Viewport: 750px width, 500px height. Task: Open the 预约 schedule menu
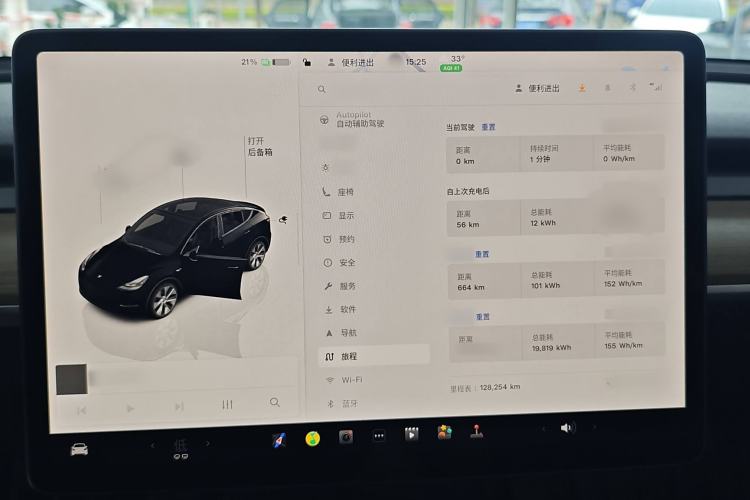click(340, 239)
